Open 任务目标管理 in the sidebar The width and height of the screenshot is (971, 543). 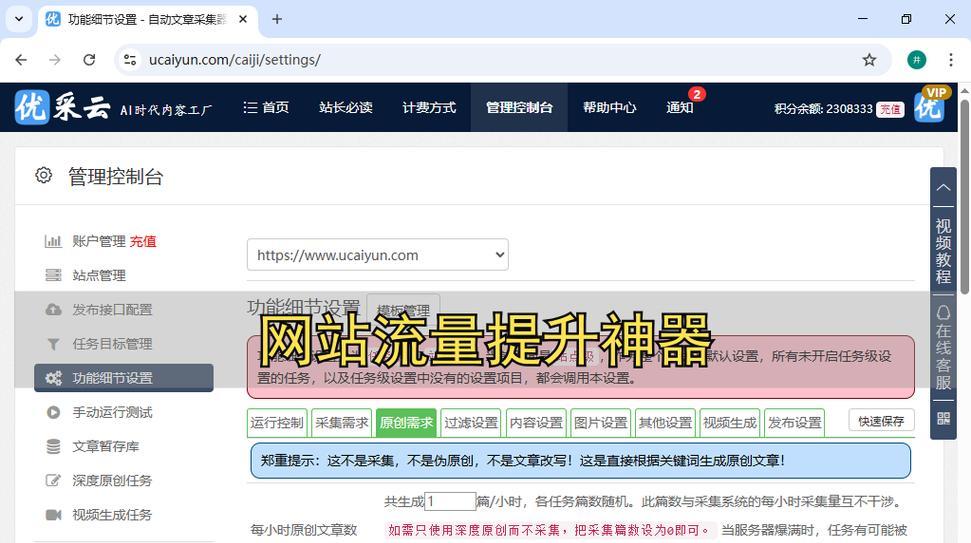[112, 344]
